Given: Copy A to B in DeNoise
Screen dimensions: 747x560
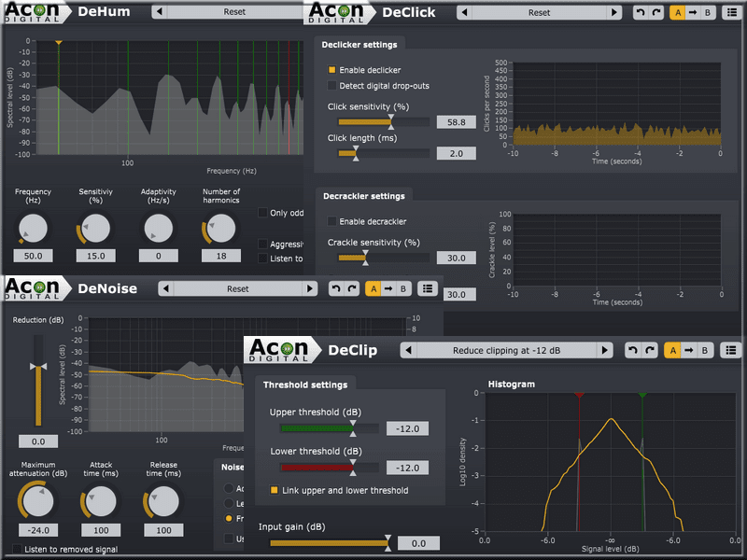Looking at the screenshot, I should click(388, 288).
